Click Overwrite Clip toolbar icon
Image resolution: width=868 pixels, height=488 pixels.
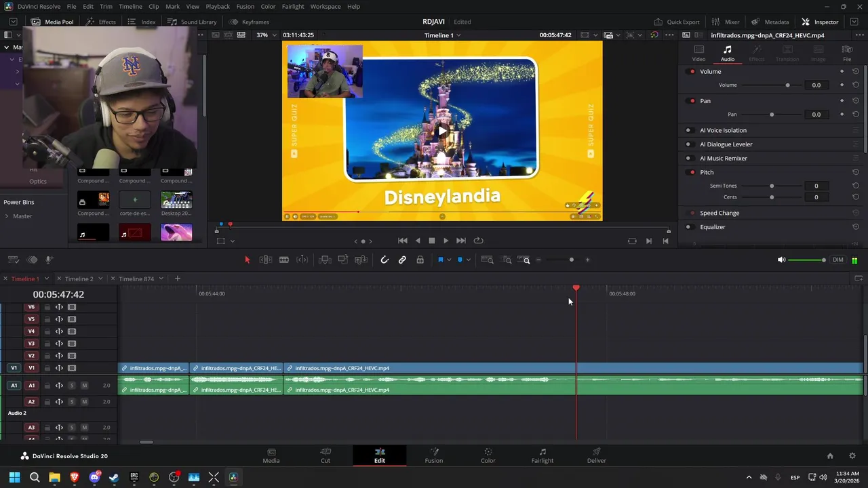(x=343, y=260)
